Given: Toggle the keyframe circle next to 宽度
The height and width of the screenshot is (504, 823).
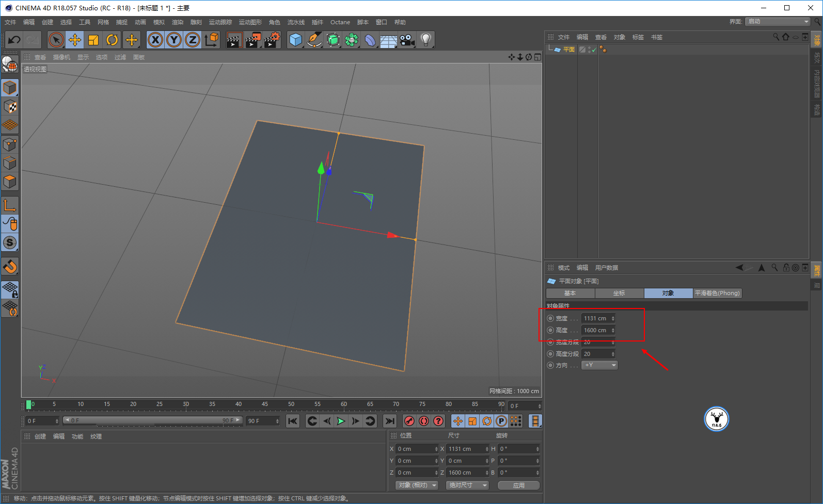Looking at the screenshot, I should click(550, 318).
